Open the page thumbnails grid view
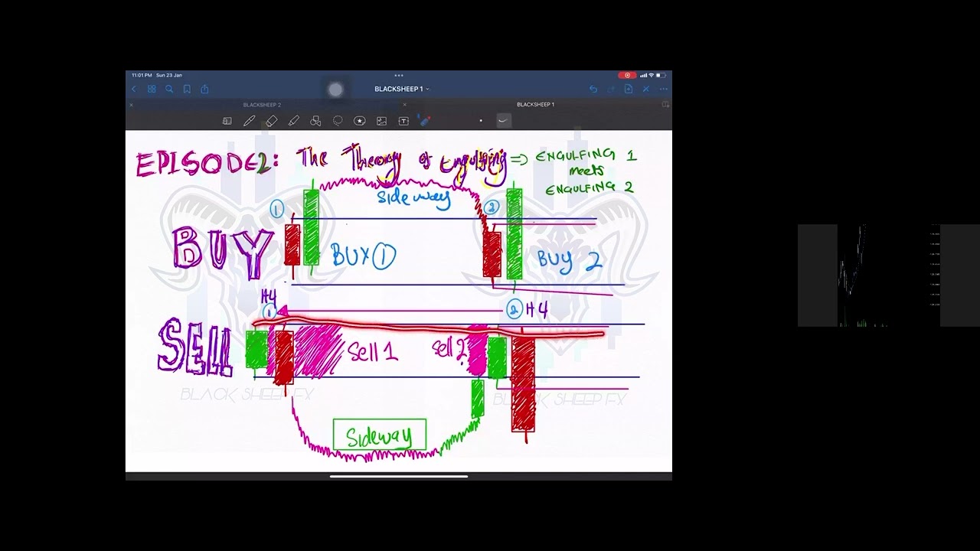 click(x=152, y=90)
